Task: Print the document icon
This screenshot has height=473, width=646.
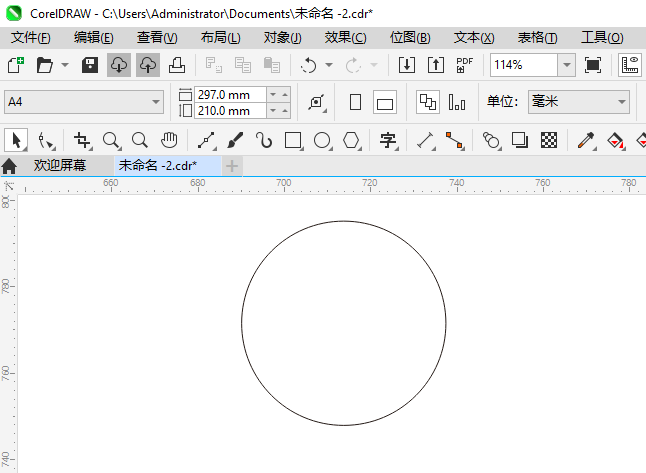Action: [x=177, y=65]
